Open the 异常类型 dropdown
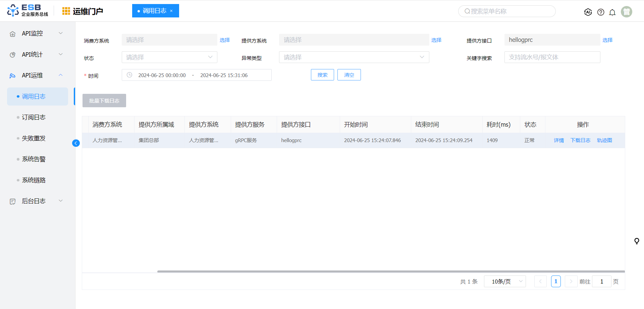Viewport: 644px width, 309px height. [x=354, y=57]
